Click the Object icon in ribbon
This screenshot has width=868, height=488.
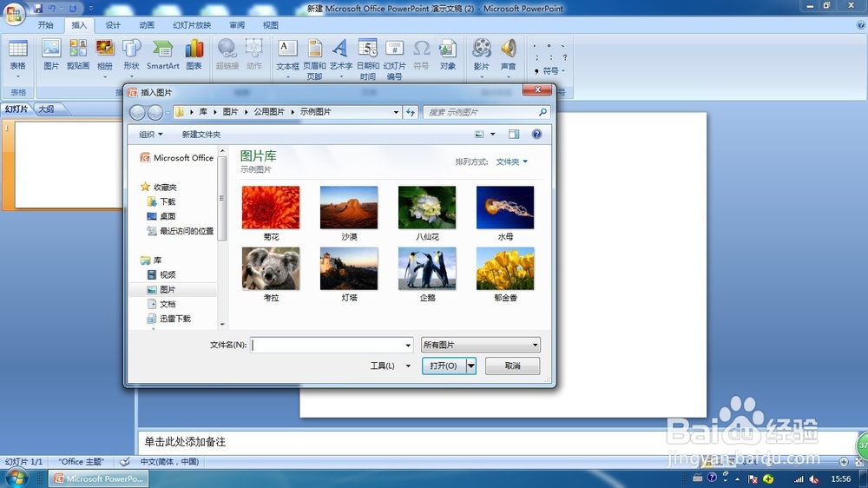coord(448,55)
